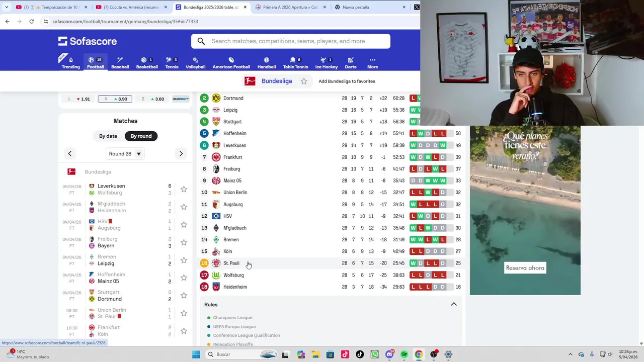The width and height of the screenshot is (644, 362).
Task: Reload the page in Chrome
Action: pos(31,22)
